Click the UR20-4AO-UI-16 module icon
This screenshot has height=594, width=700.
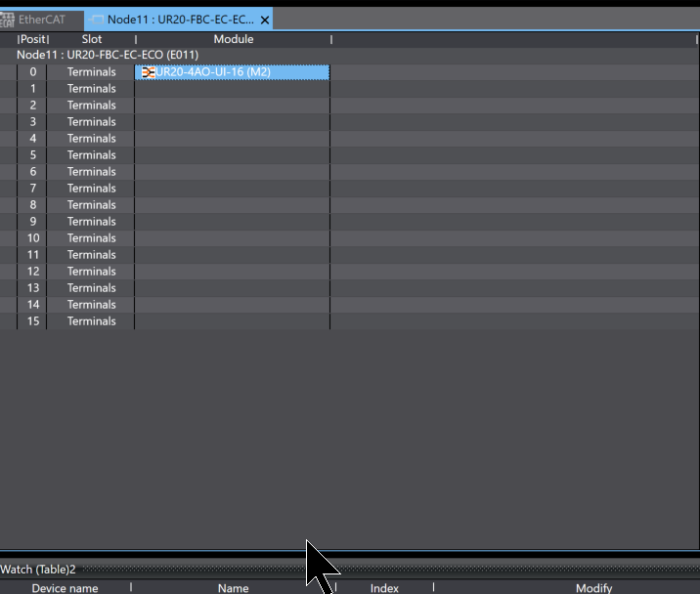pos(148,72)
